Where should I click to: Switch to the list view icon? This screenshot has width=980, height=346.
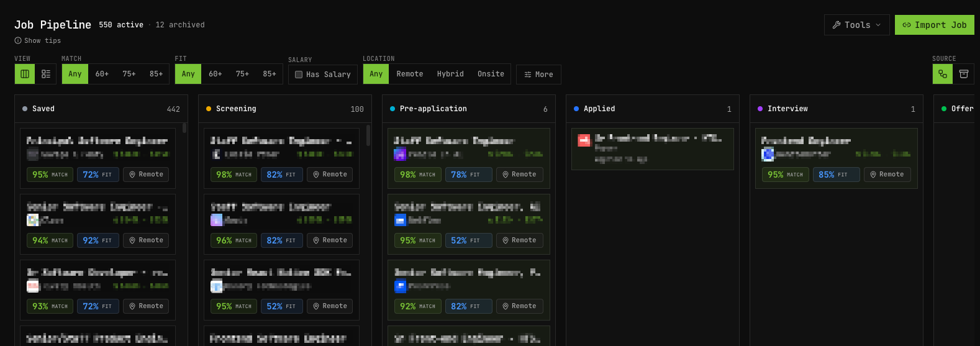click(46, 74)
